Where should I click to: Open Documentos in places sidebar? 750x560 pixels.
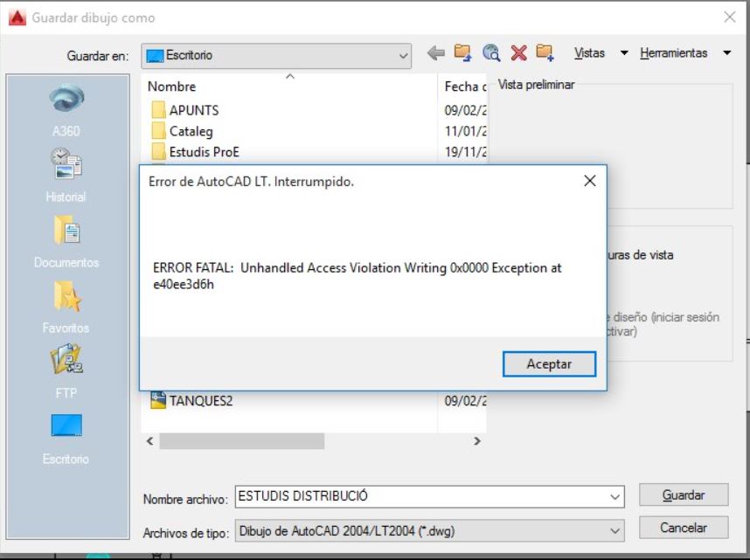(66, 241)
